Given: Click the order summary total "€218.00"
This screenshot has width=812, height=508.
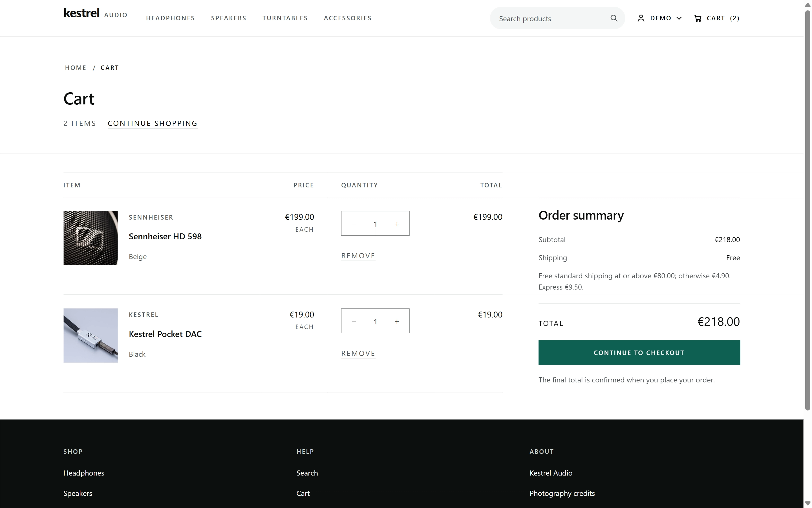Looking at the screenshot, I should 718,322.
